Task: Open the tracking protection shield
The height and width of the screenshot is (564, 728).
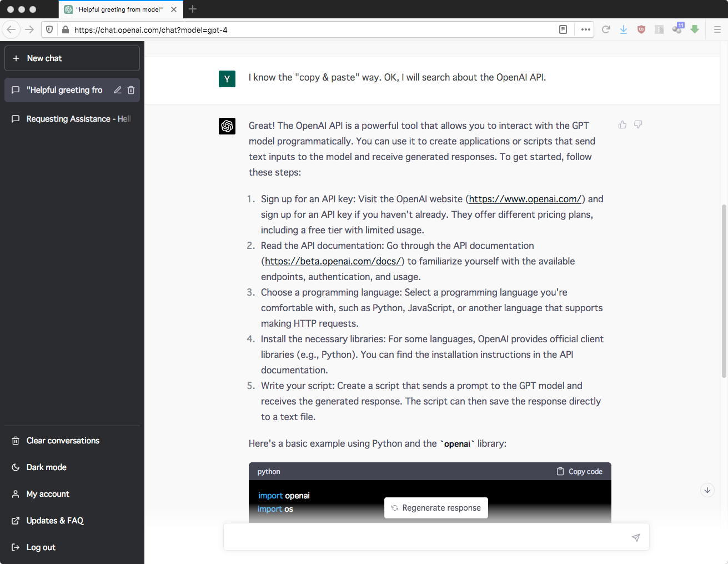Action: tap(49, 29)
